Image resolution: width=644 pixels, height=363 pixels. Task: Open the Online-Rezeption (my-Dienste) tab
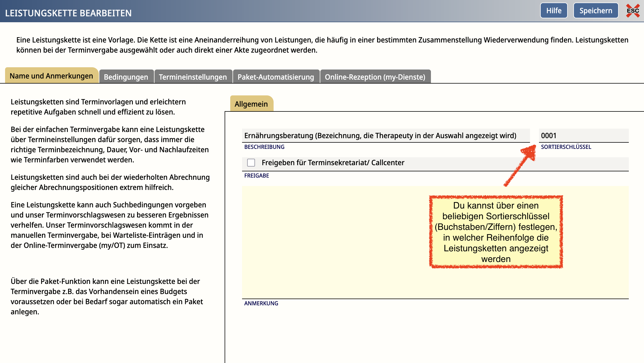coord(375,77)
